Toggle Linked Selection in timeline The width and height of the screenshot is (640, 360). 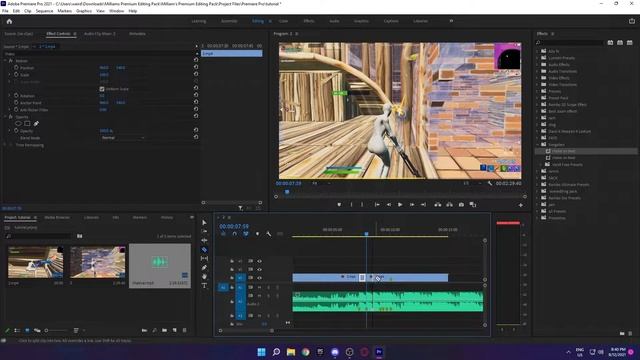(246, 234)
